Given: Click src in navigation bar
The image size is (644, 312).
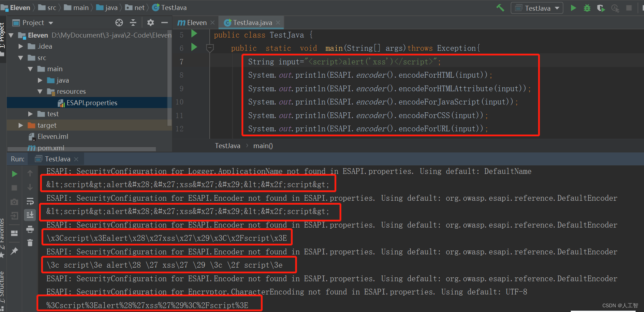Looking at the screenshot, I should pos(47,8).
